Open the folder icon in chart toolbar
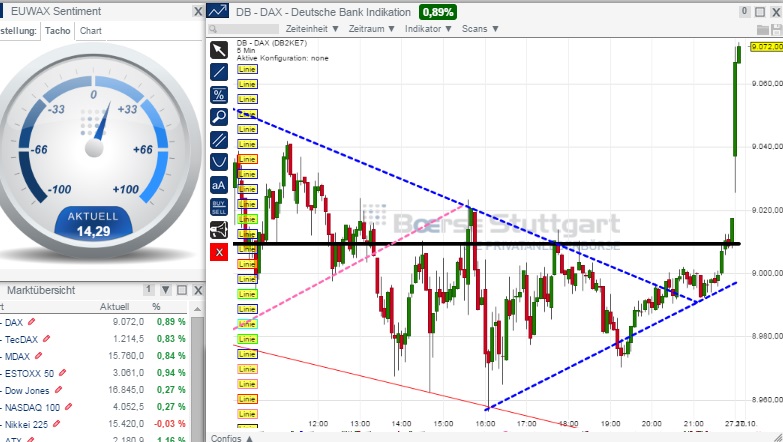This screenshot has height=442, width=783. [763, 29]
